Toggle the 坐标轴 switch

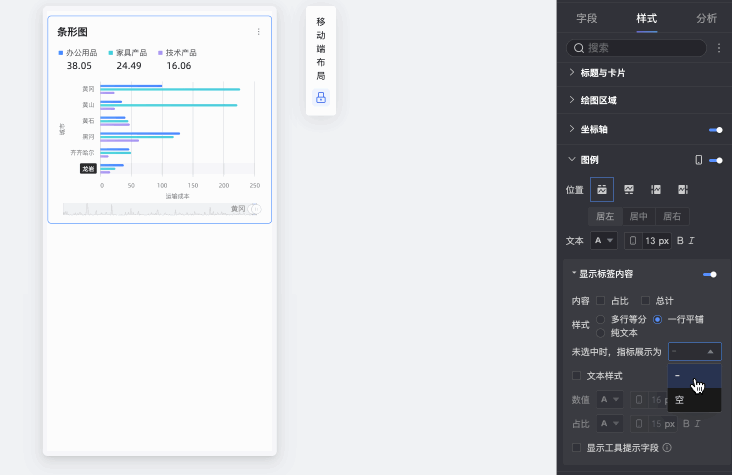click(715, 130)
